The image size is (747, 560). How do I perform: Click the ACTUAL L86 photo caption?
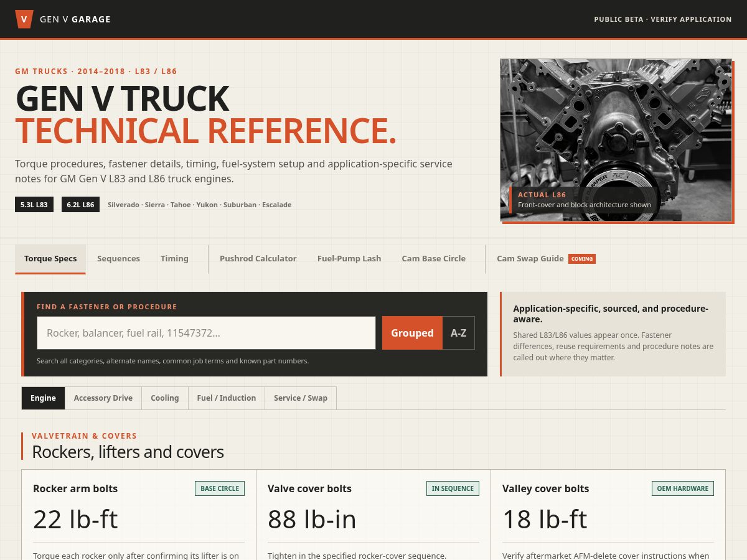click(585, 200)
